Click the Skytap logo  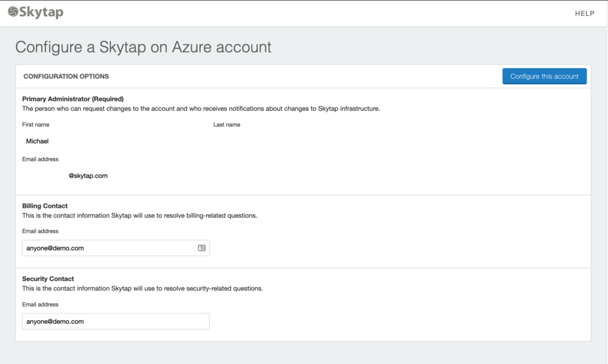35,12
